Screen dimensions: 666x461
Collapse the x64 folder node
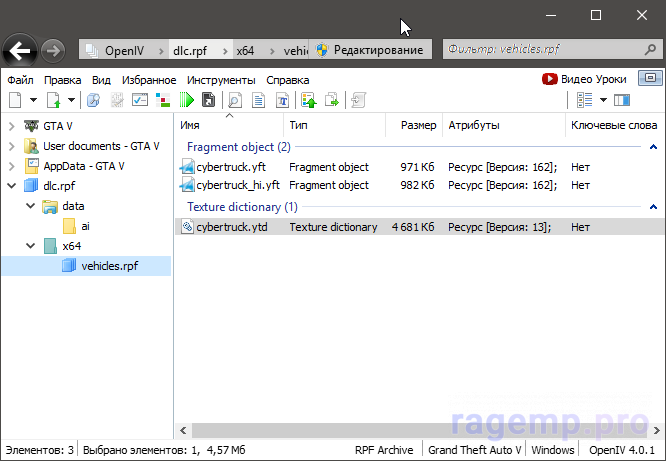pyautogui.click(x=31, y=246)
